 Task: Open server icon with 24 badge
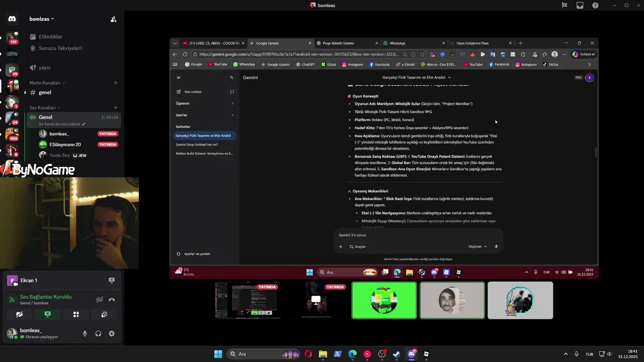12,118
